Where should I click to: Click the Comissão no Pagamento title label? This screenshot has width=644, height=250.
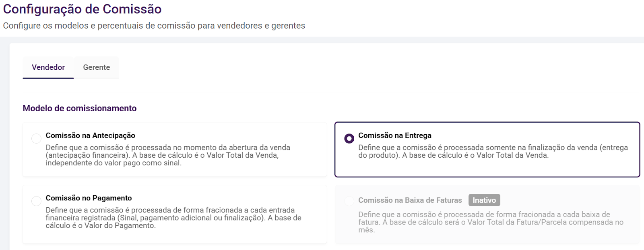(89, 198)
